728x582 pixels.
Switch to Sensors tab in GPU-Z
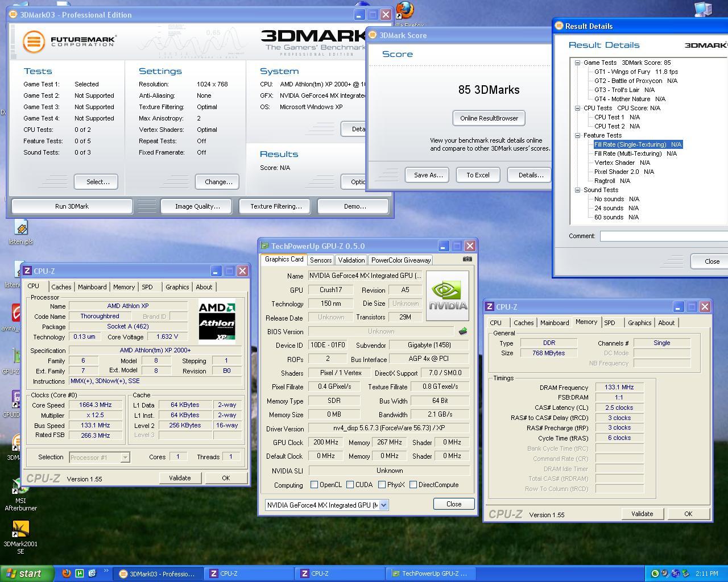click(x=321, y=260)
